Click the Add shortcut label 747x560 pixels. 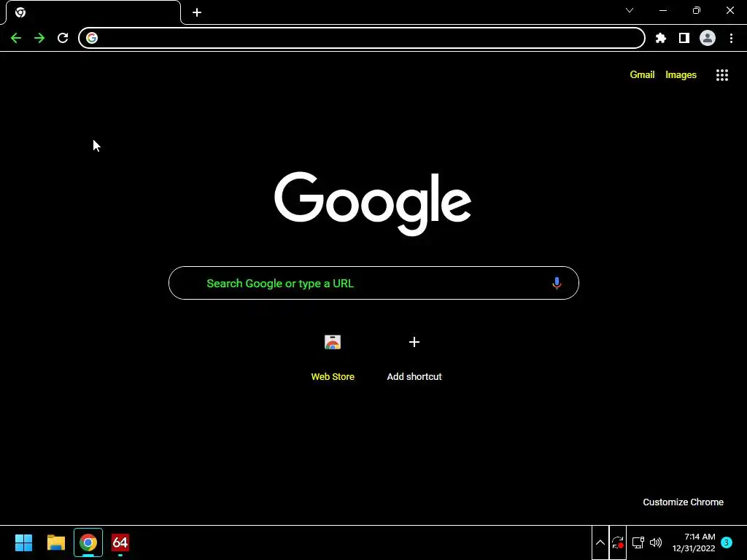(414, 377)
